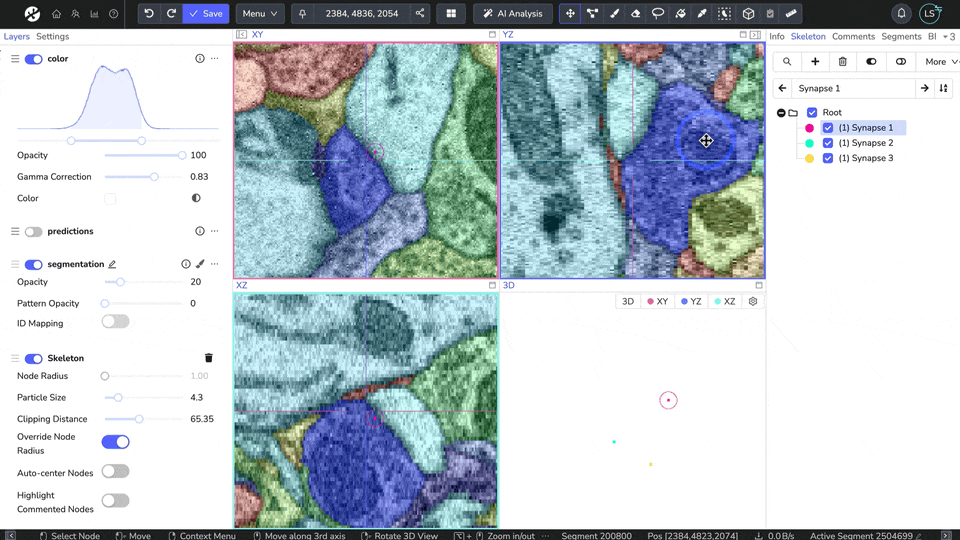
Task: Uncheck the Synapse 2 tree checkbox
Action: point(828,143)
